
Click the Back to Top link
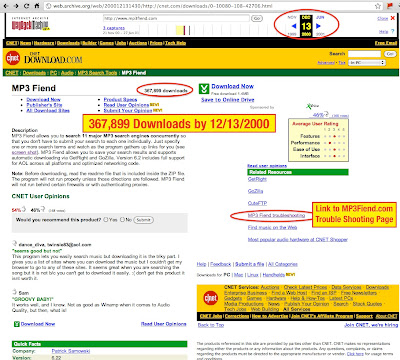(x=211, y=325)
